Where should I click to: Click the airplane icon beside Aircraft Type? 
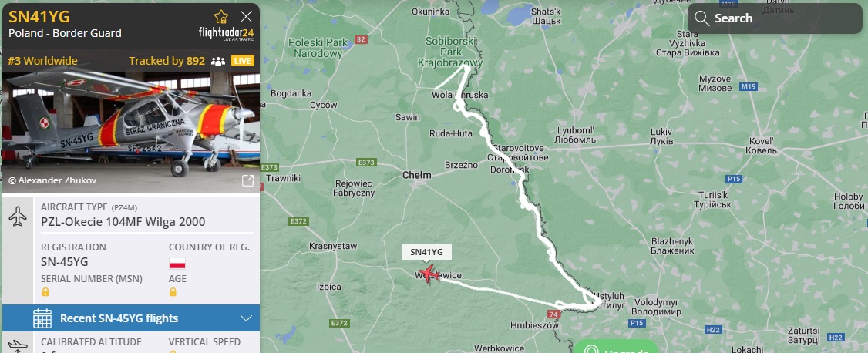click(18, 217)
